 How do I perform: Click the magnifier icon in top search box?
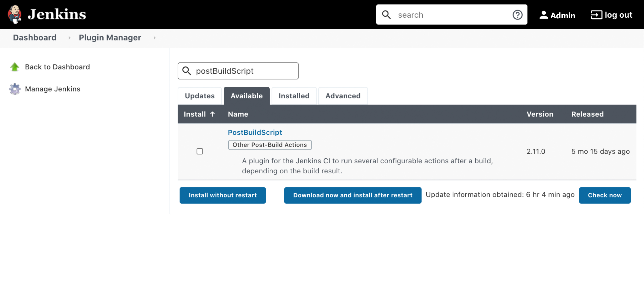(x=386, y=15)
